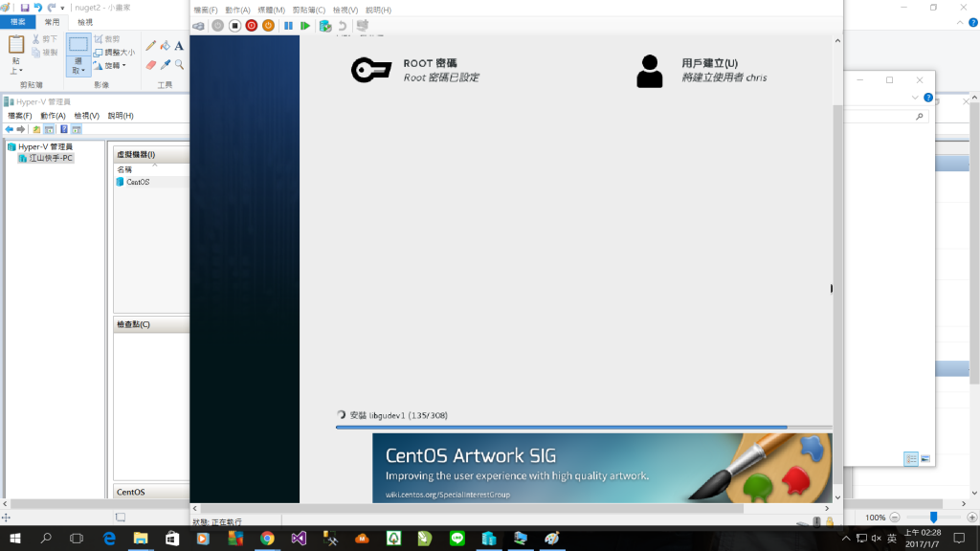Switch to 常用 tab in Paint
The height and width of the screenshot is (551, 980).
click(52, 22)
